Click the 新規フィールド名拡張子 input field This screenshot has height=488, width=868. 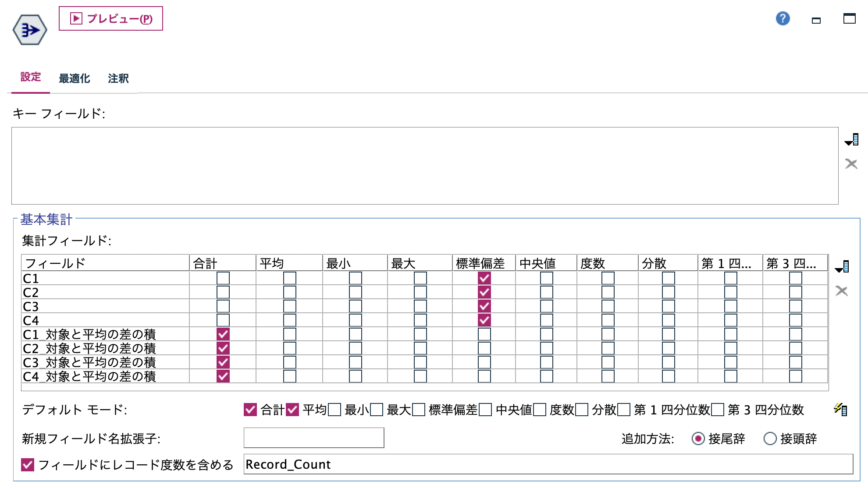[x=313, y=438]
